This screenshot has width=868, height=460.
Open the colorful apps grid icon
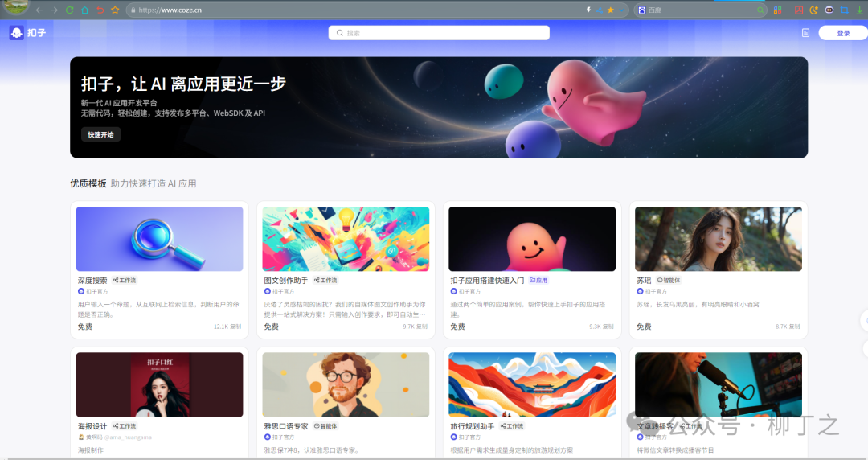[778, 10]
